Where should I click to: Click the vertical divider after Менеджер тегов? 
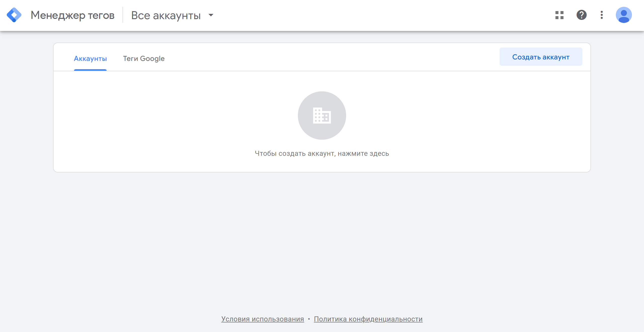point(123,15)
